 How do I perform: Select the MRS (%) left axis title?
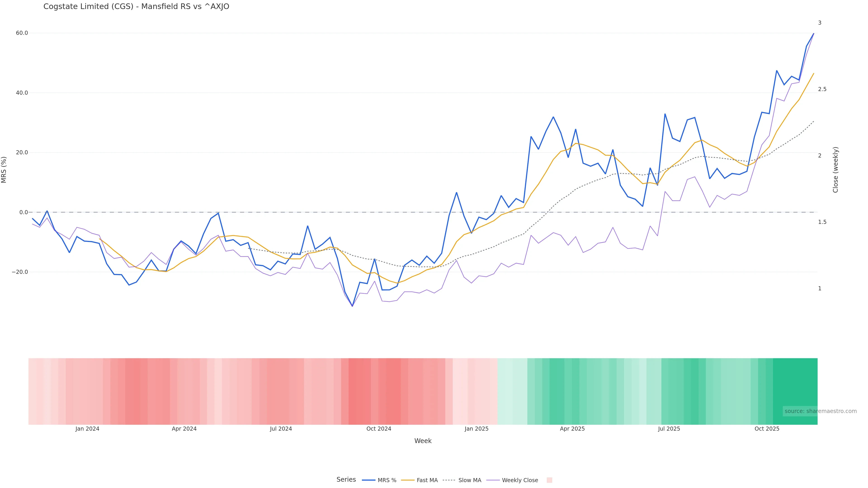coord(4,169)
